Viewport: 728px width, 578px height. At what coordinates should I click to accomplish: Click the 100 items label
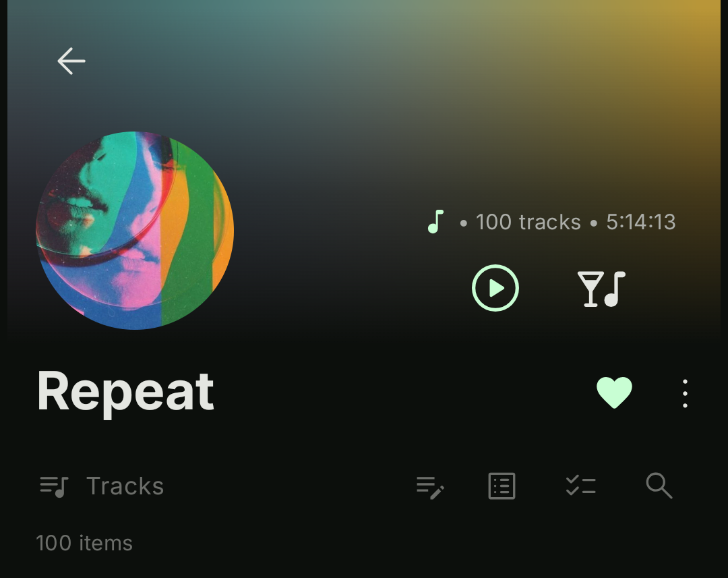click(84, 543)
